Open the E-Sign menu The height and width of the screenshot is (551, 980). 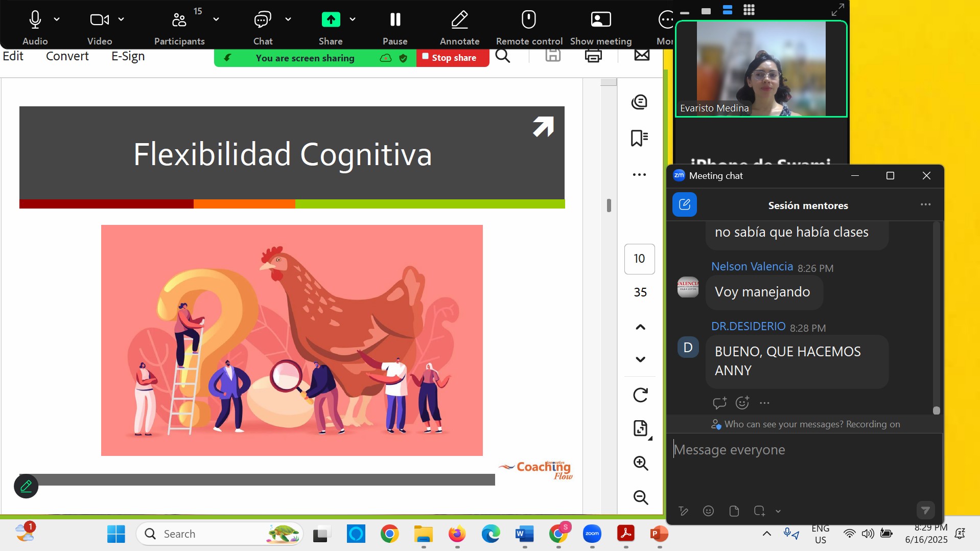coord(128,56)
